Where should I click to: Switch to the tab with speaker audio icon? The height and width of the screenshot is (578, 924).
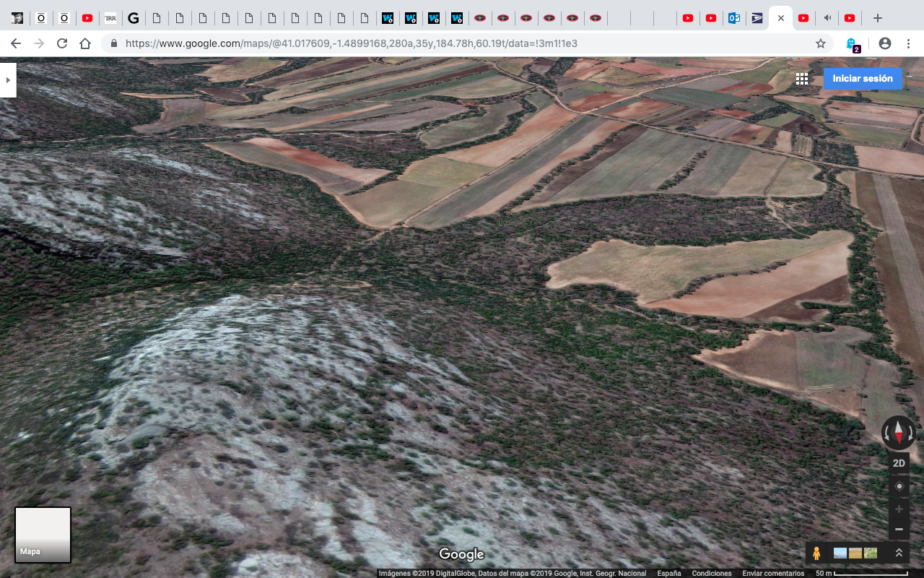click(827, 18)
